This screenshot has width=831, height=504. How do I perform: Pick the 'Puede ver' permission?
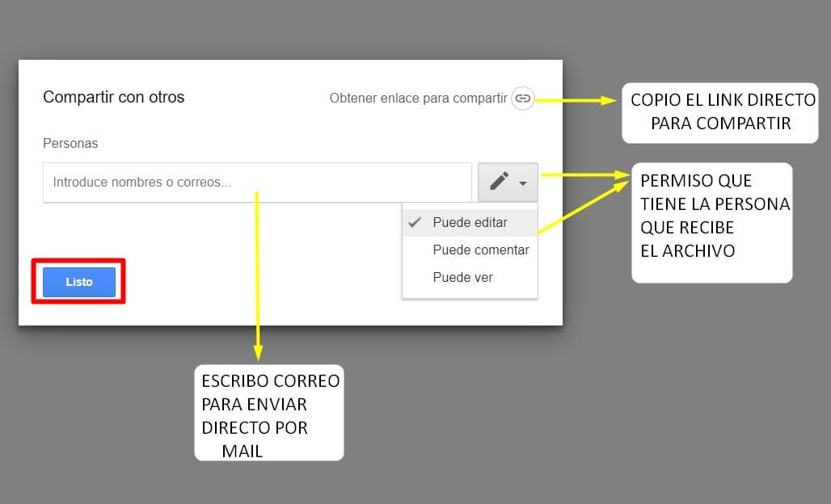[470, 277]
